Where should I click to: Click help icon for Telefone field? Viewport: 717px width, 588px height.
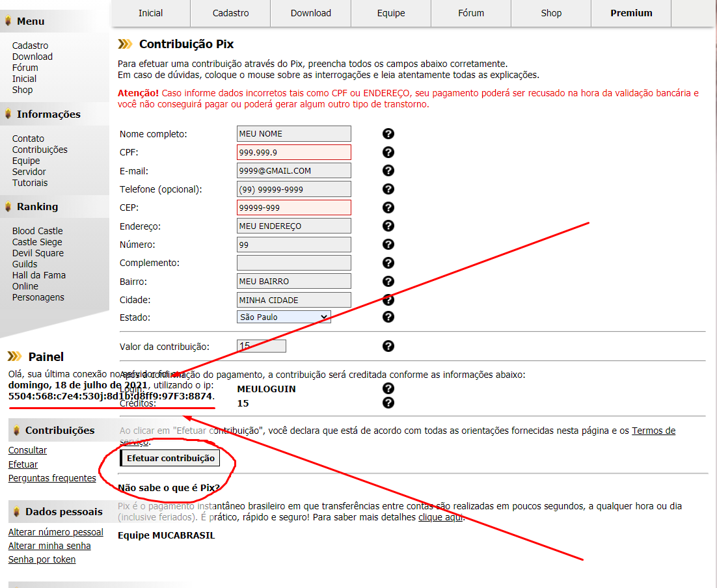[388, 189]
